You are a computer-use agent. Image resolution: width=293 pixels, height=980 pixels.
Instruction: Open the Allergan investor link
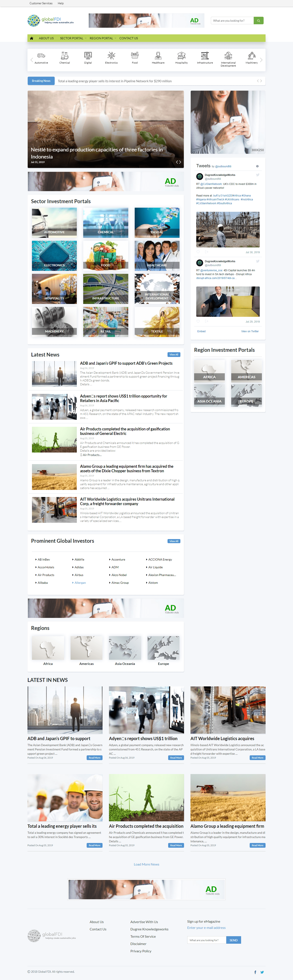80,583
